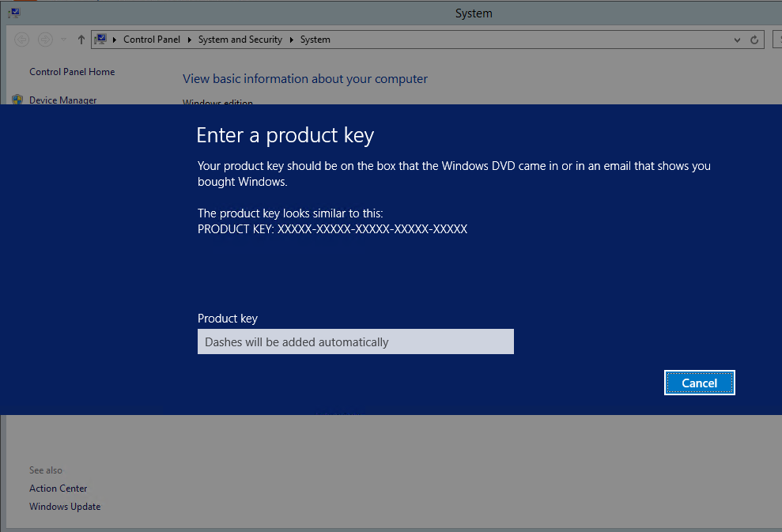Click the Cancel button in product key dialog

[x=699, y=383]
